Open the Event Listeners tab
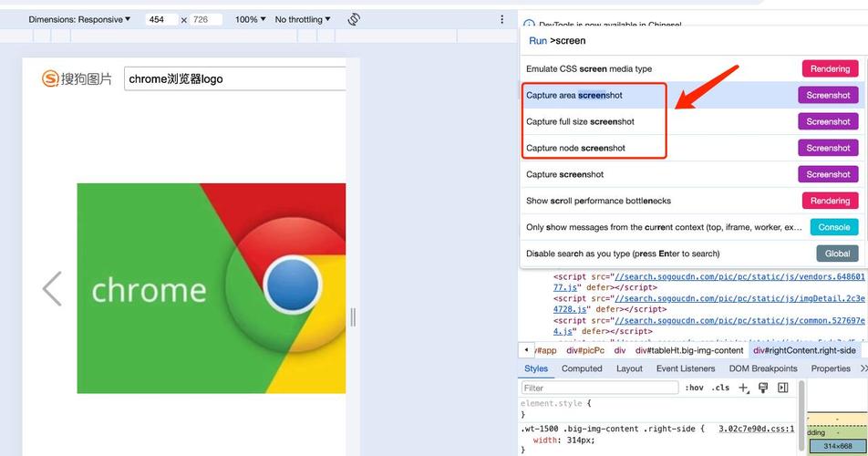Image resolution: width=868 pixels, height=456 pixels. click(685, 368)
